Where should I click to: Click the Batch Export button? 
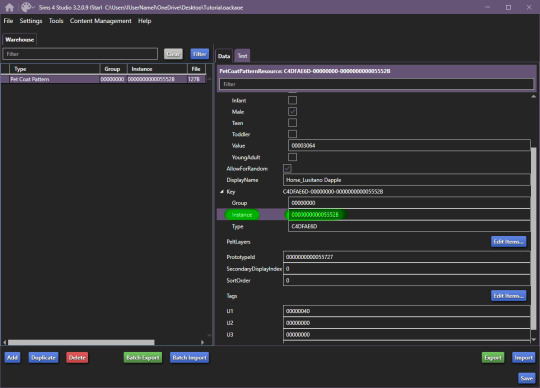[x=143, y=358]
